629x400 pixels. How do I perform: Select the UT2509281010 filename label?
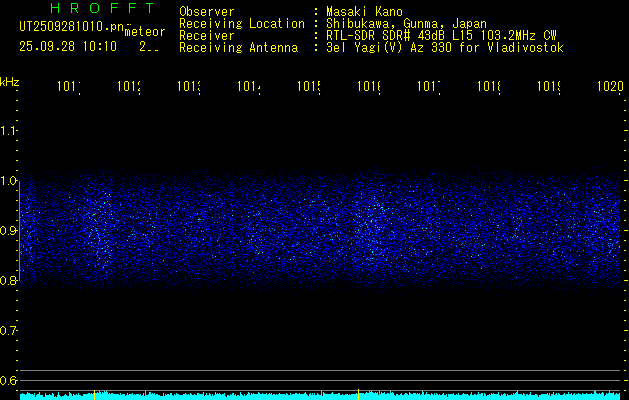70,28
